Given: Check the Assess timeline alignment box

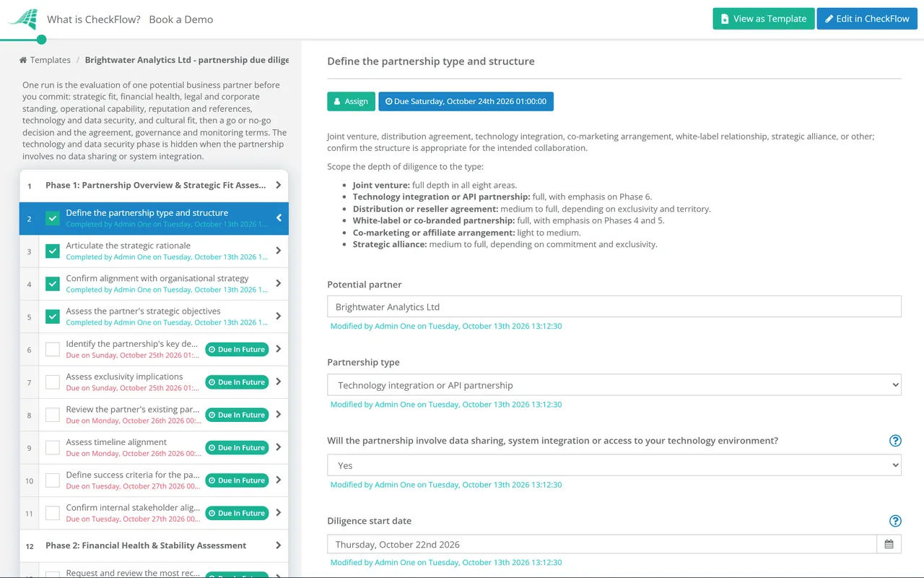Looking at the screenshot, I should pos(53,447).
